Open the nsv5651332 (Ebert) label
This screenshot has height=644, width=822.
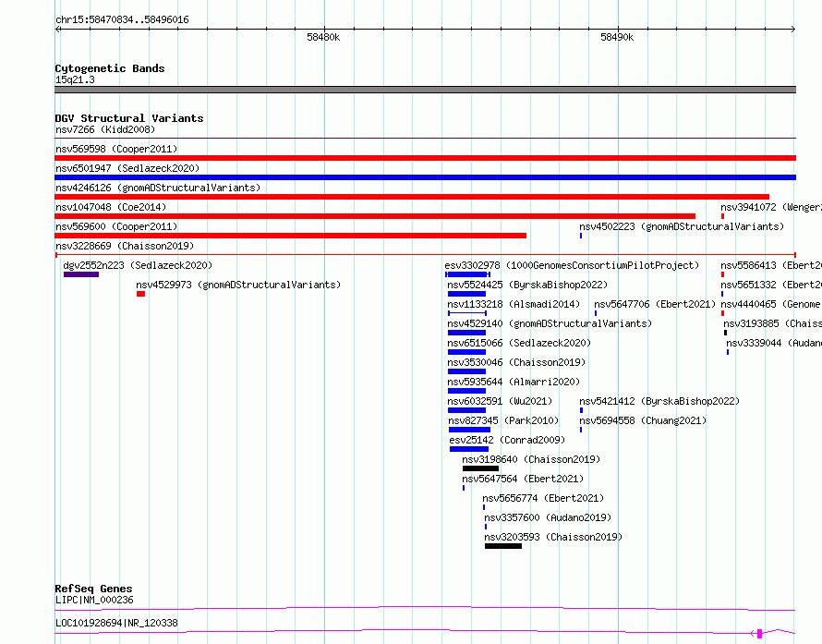tap(771, 285)
